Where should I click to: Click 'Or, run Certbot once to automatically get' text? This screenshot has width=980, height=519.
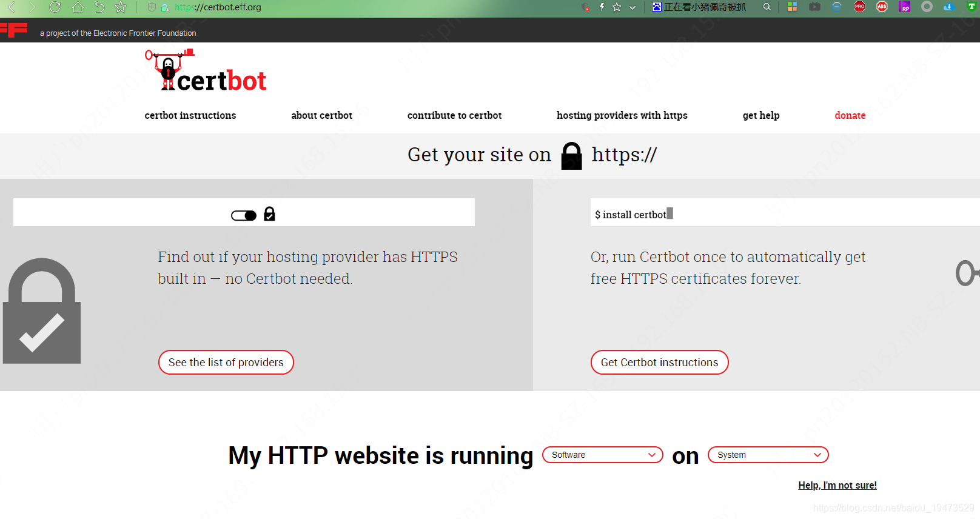tap(728, 257)
